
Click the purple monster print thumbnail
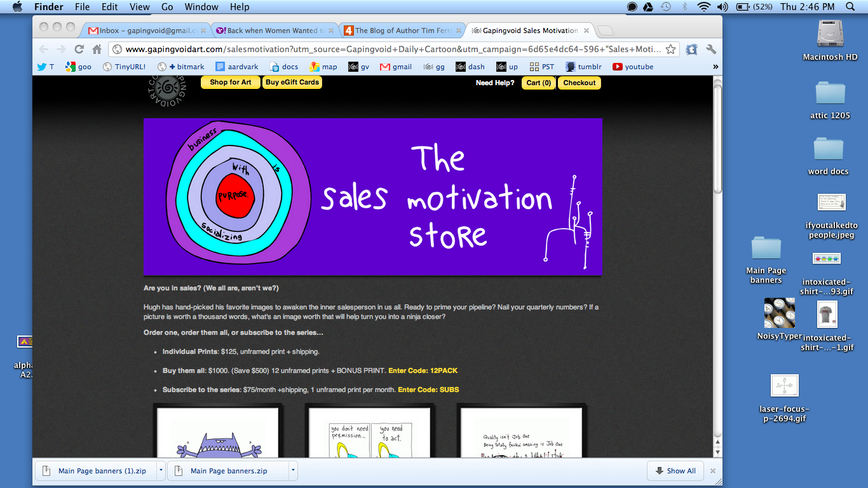[218, 435]
